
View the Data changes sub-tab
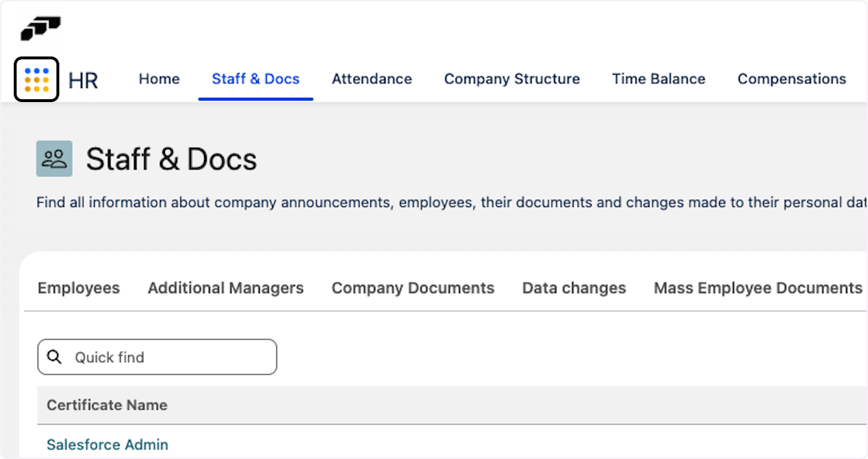(x=574, y=288)
